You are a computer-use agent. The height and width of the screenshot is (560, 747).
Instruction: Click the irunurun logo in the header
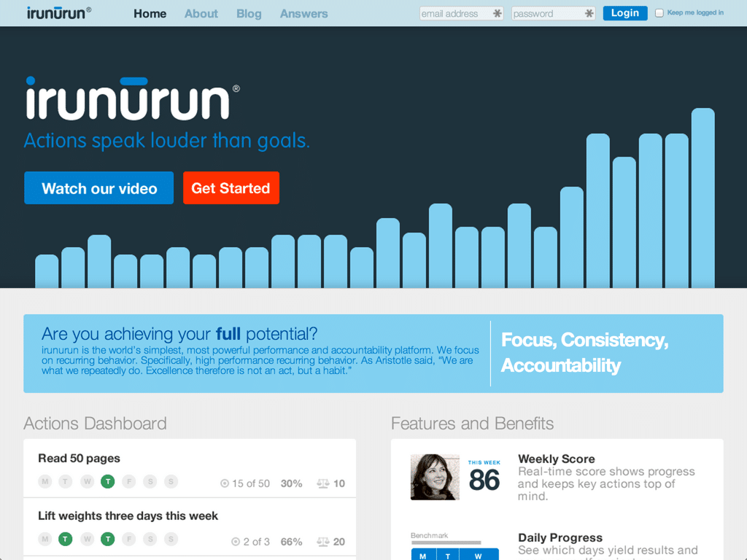pyautogui.click(x=59, y=13)
